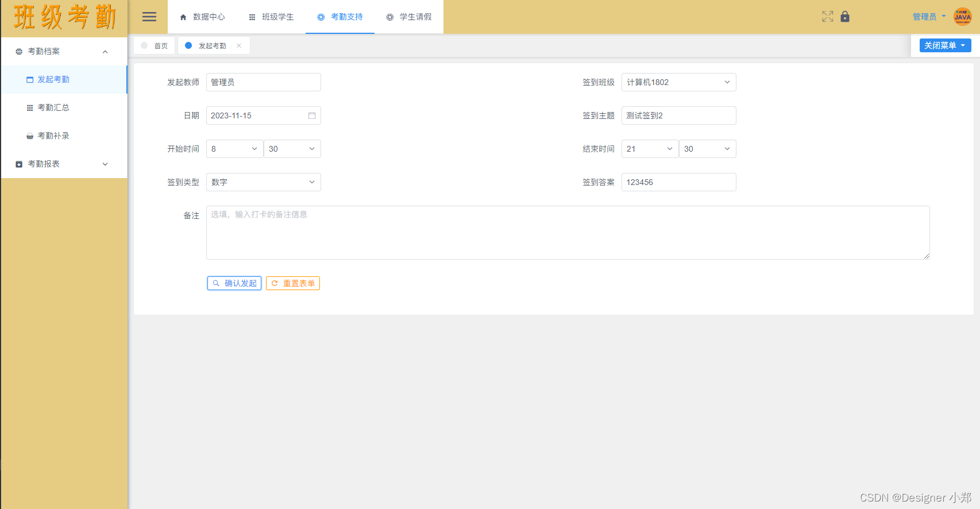Click the basket icon beside 考勤补录
Screen dimensions: 980x509
coord(30,136)
